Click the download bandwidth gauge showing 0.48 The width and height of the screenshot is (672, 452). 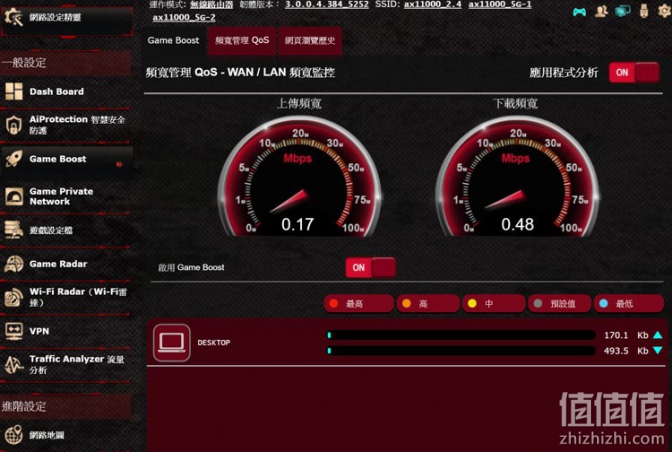click(x=517, y=177)
